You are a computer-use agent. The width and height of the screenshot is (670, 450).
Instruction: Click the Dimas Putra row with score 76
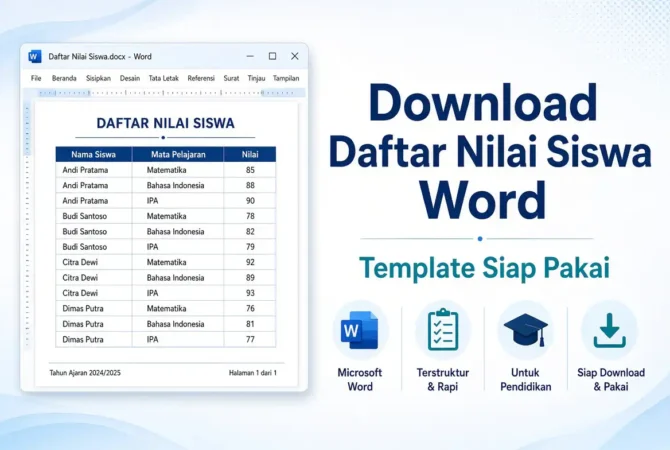click(x=166, y=309)
